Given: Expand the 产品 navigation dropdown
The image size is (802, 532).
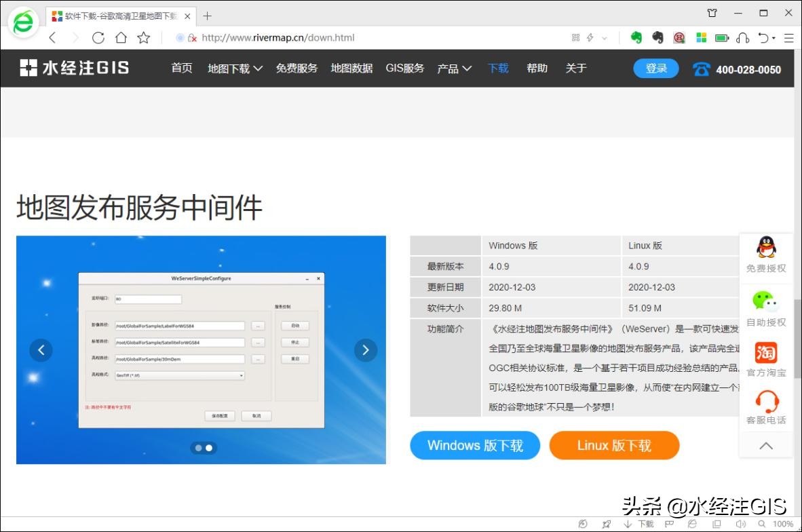Looking at the screenshot, I should coord(454,69).
